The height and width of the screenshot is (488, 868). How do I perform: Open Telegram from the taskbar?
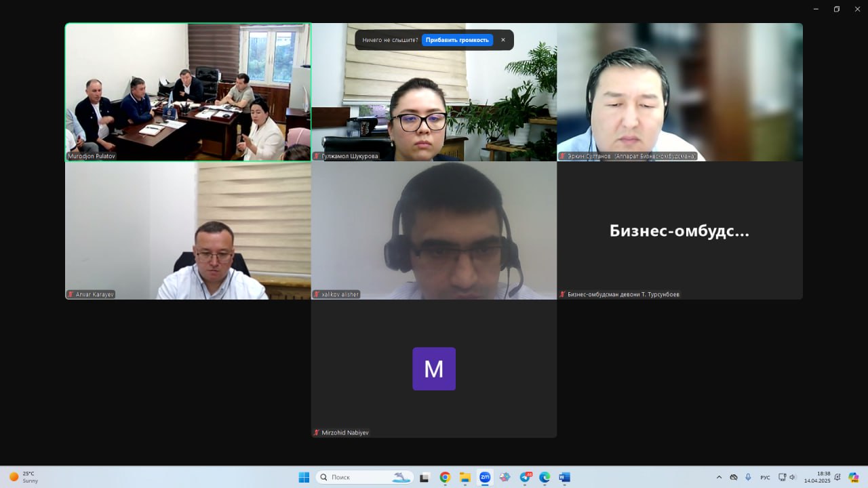click(525, 477)
